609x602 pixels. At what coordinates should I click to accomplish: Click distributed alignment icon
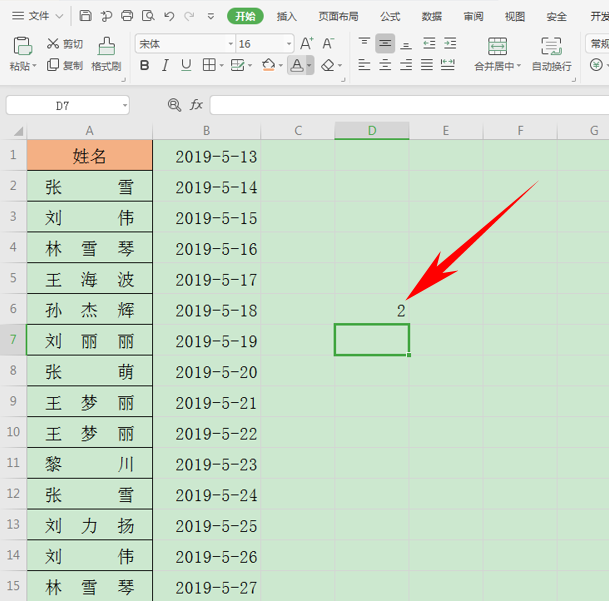coord(447,64)
